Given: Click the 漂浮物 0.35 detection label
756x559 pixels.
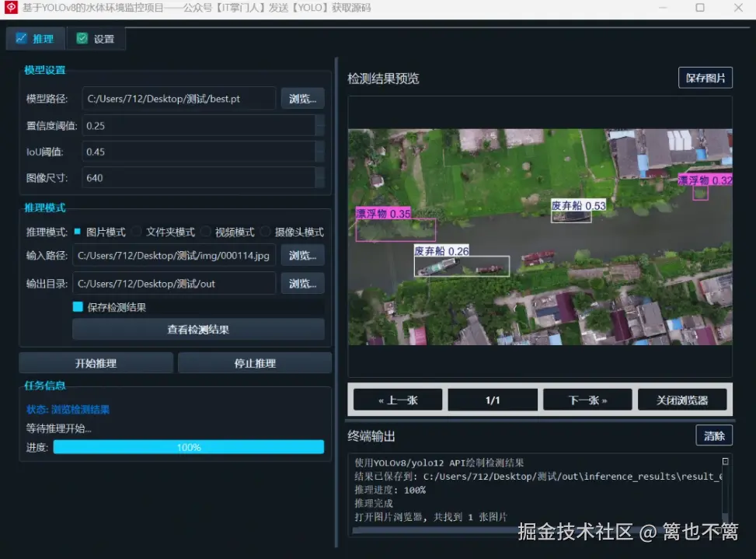Looking at the screenshot, I should point(383,213).
